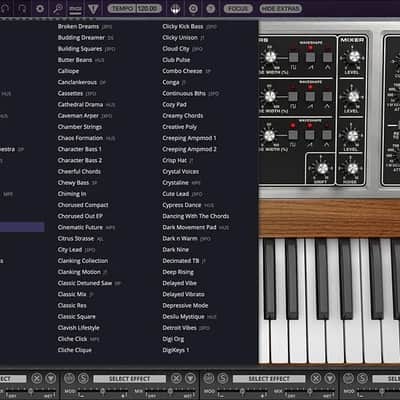This screenshot has width=400, height=400.
Task: Click the redo arrow icon in top toolbar
Action: pos(22,8)
